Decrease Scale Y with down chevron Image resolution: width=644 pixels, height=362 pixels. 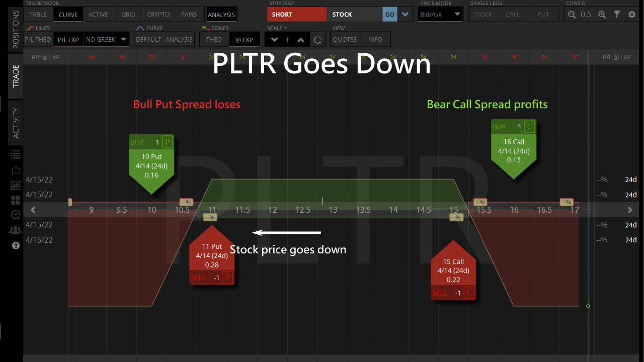274,40
